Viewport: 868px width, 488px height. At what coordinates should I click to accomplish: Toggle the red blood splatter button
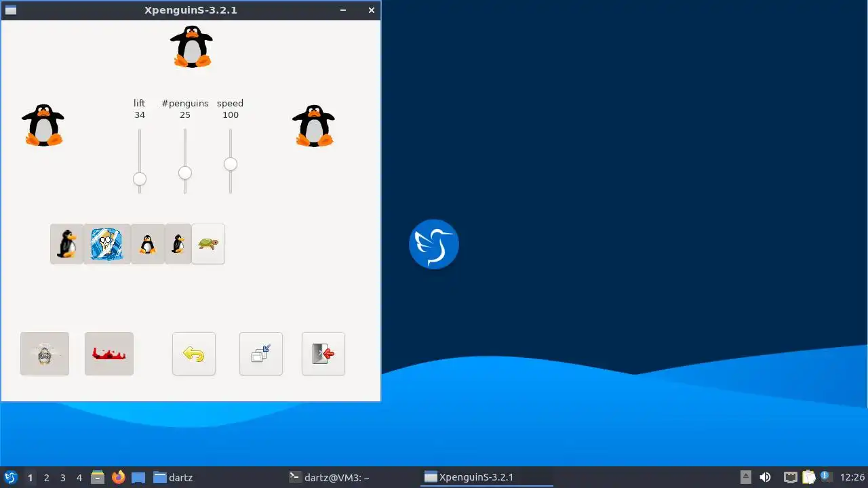(x=109, y=354)
